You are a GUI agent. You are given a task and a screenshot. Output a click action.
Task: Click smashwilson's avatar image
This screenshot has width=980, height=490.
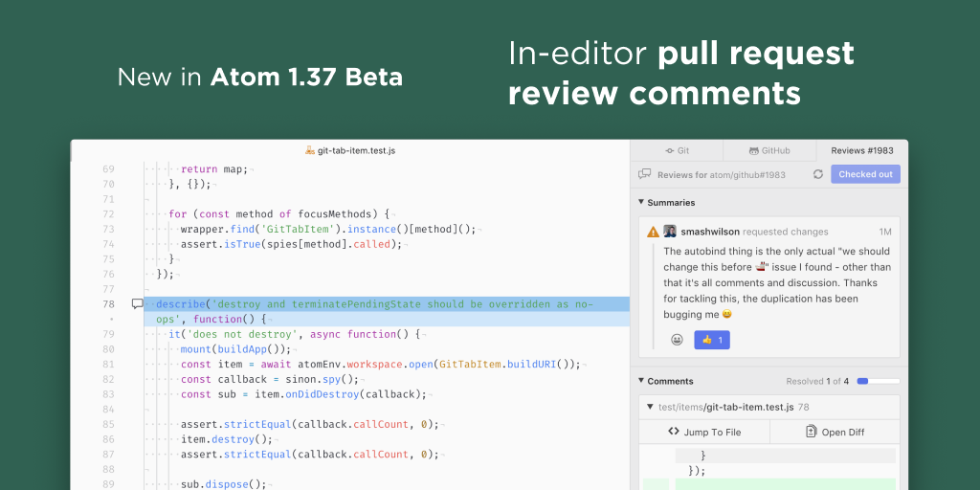670,232
